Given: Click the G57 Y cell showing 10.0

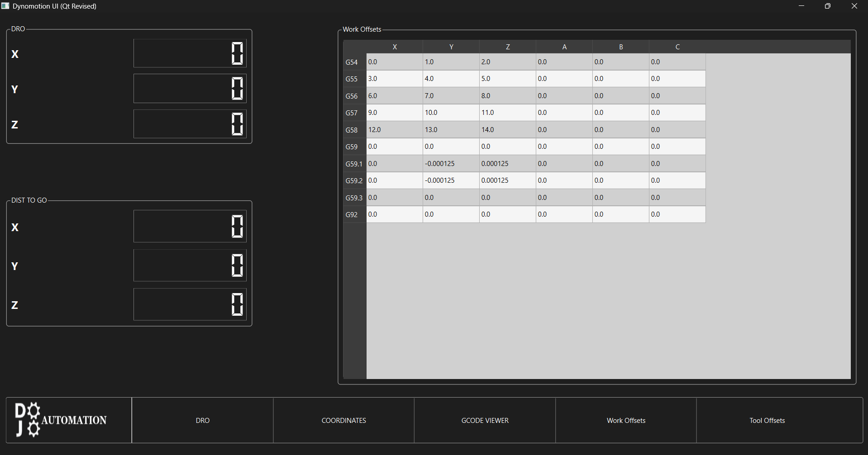Looking at the screenshot, I should 451,113.
